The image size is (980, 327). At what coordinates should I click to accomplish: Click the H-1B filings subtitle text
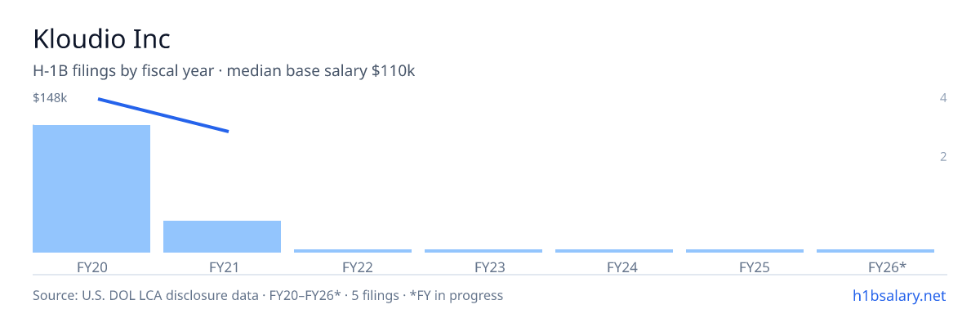coord(224,71)
